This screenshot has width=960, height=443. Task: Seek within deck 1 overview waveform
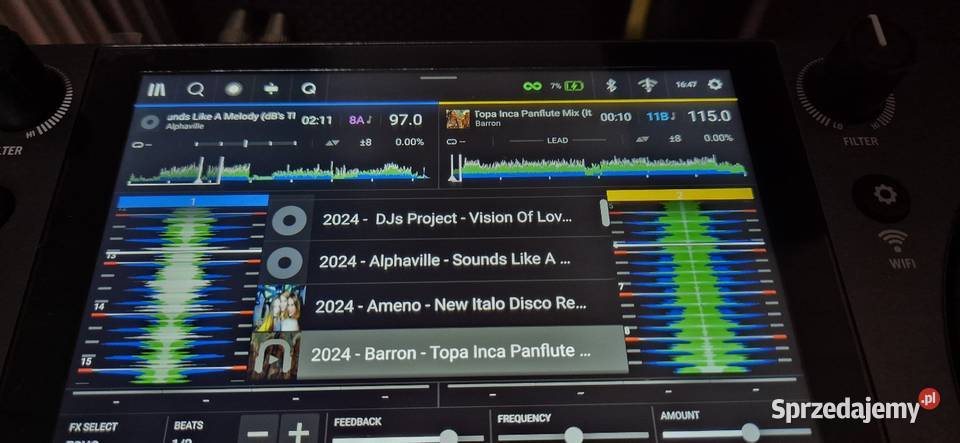pos(279,169)
